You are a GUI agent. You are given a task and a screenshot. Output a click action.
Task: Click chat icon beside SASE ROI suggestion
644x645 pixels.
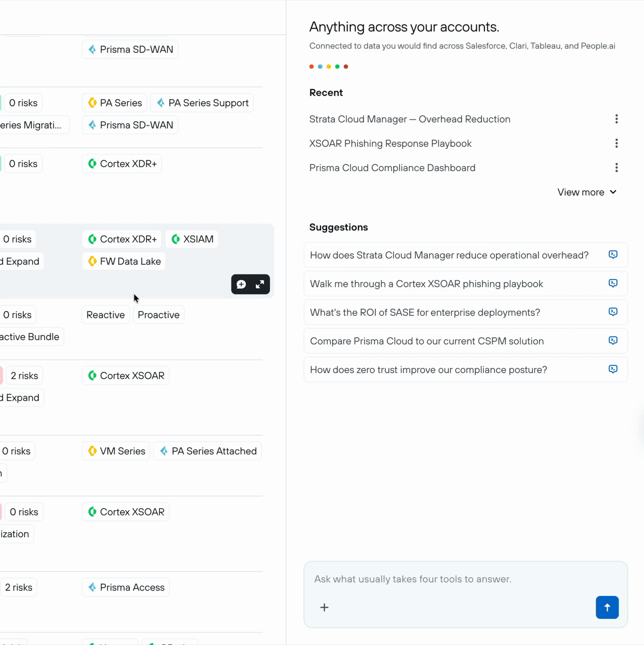(x=613, y=312)
